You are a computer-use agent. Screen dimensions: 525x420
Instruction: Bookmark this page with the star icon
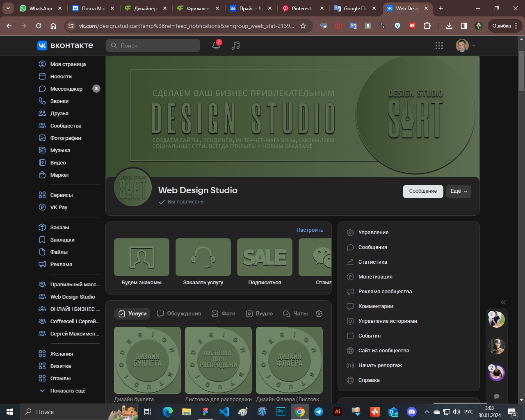click(303, 26)
